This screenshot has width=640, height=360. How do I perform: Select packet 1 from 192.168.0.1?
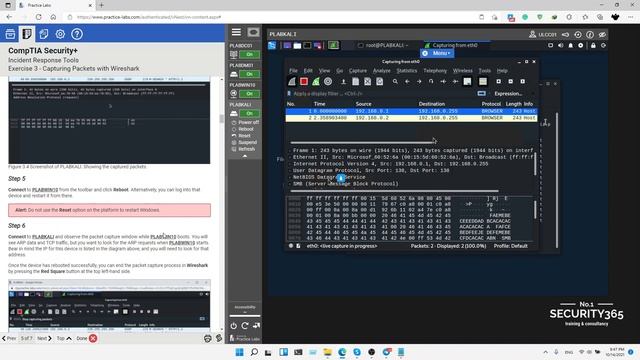(x=411, y=111)
